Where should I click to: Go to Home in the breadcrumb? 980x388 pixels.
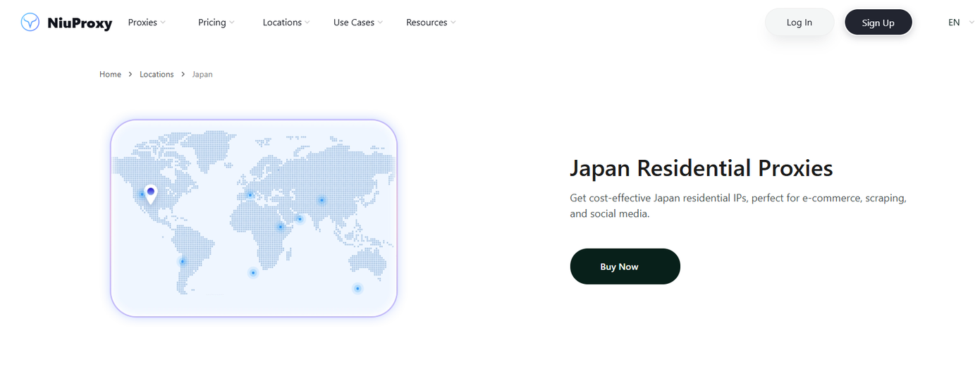click(110, 74)
